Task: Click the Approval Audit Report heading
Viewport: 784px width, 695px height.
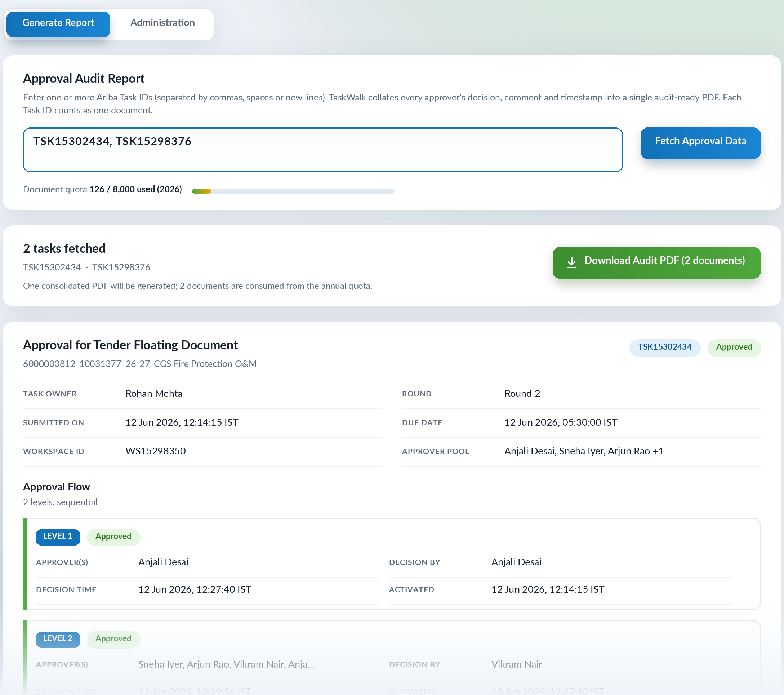Action: [84, 79]
